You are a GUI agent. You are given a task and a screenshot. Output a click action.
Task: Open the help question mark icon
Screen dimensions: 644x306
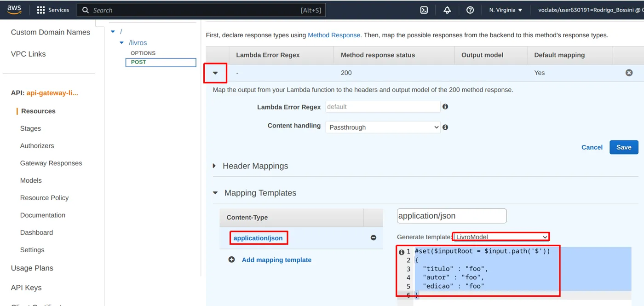[470, 10]
